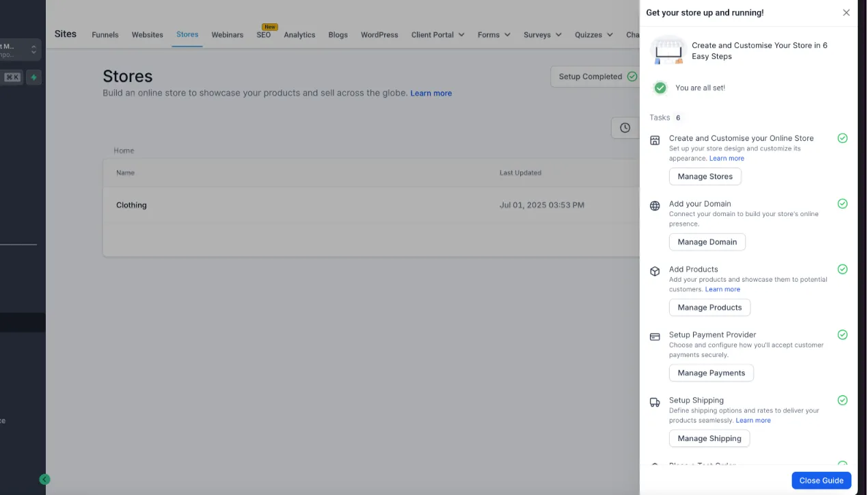The image size is (868, 495).
Task: Open Learn more link in Create and Customise task
Action: pyautogui.click(x=727, y=159)
